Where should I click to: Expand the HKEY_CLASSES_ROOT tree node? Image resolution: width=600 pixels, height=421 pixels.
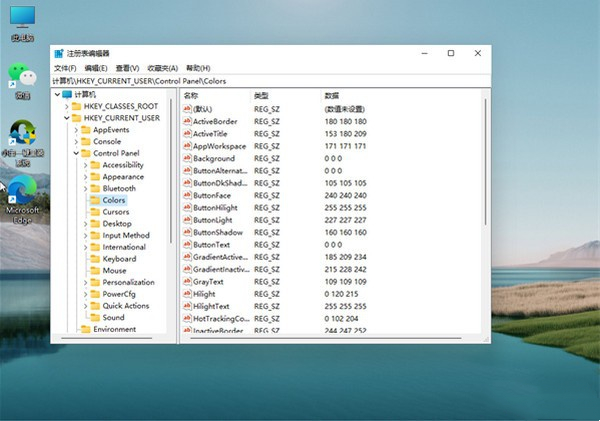point(66,106)
